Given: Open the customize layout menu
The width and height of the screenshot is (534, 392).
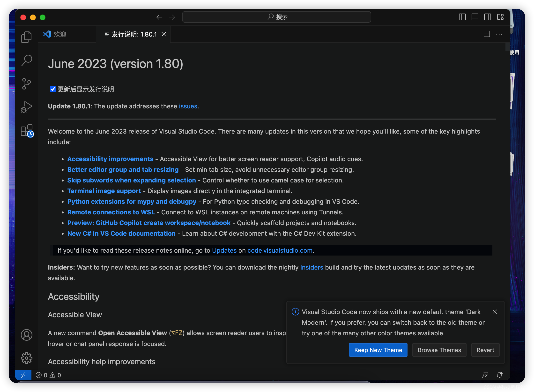Looking at the screenshot, I should pyautogui.click(x=500, y=17).
